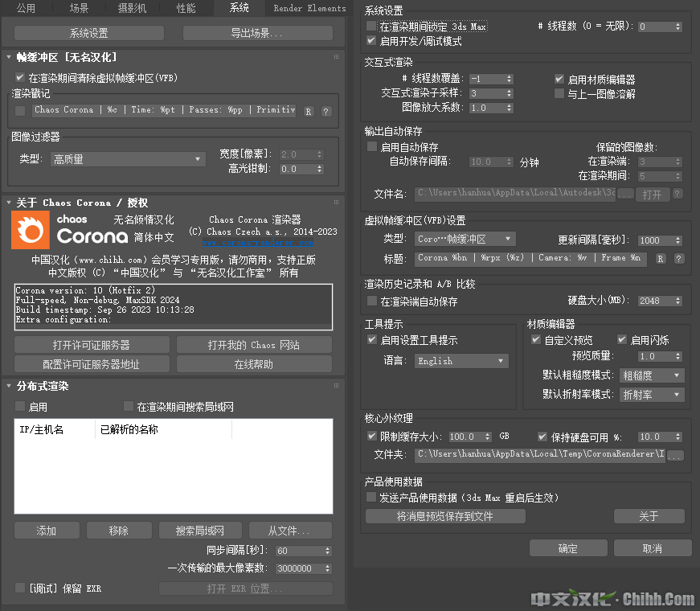Screen dimensions: 700x611
Task: Disable the 启用开发/调试模式 checkbox
Action: (x=371, y=40)
